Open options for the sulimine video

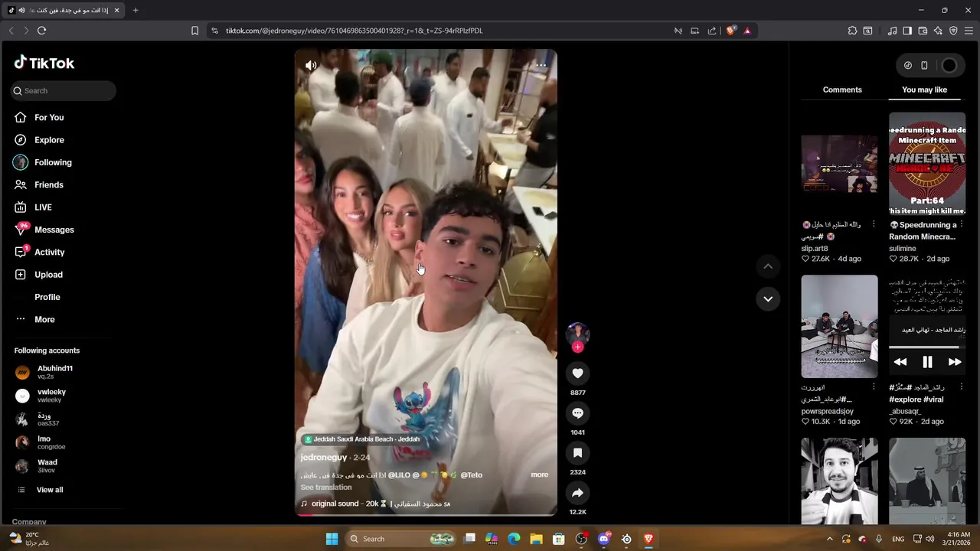(962, 224)
